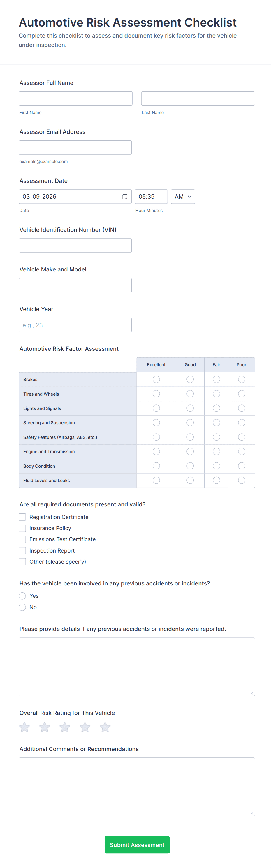Focus the Hour Minutes time field
The image size is (271, 868).
[x=151, y=197]
